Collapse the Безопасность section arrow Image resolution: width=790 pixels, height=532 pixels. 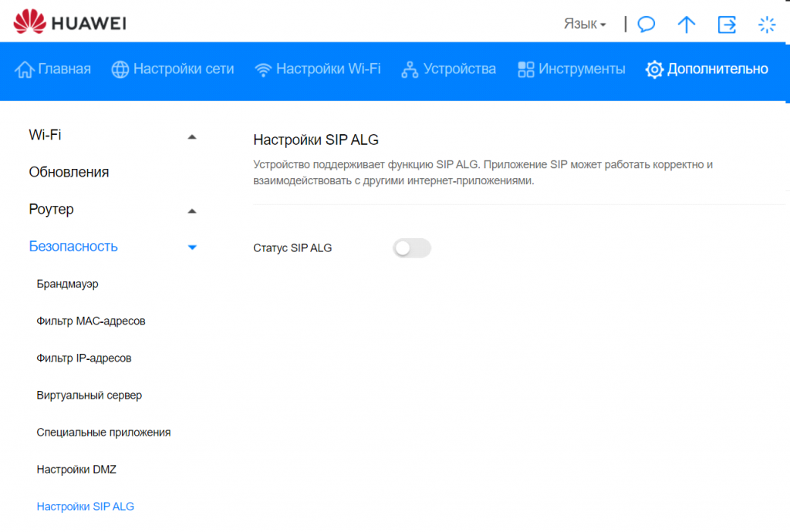[x=192, y=247]
